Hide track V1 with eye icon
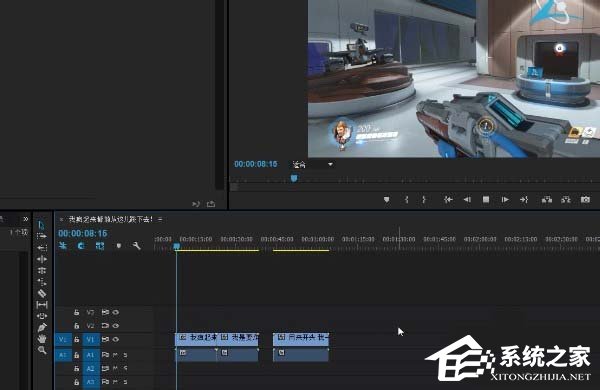 tap(116, 339)
